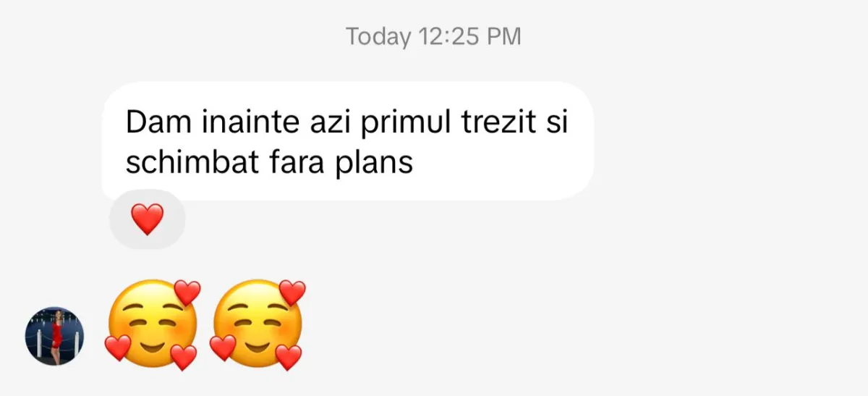Click the word 'trezit' in message
The width and height of the screenshot is (868, 396).
click(x=496, y=122)
